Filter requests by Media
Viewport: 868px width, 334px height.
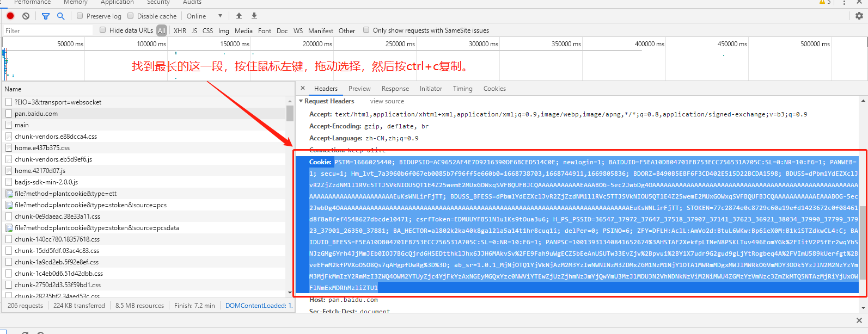point(243,30)
